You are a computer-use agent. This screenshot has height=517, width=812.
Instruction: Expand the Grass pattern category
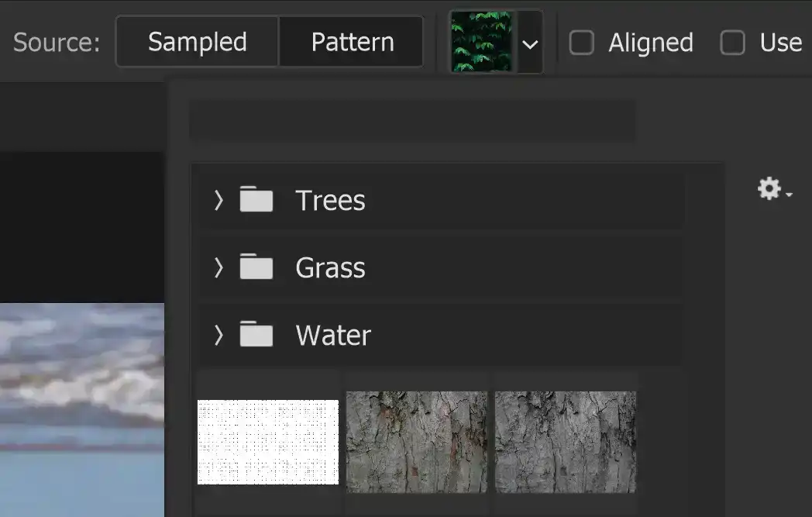click(x=218, y=267)
